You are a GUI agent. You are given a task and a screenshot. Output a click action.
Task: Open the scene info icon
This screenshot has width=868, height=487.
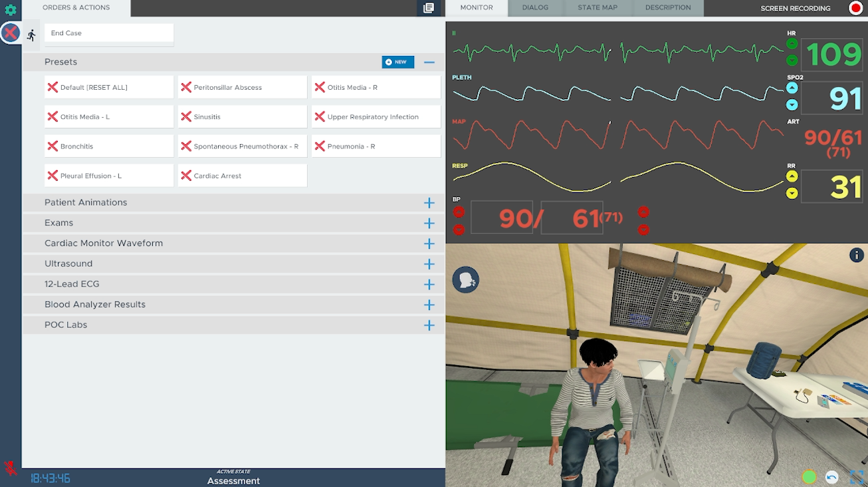tap(857, 255)
